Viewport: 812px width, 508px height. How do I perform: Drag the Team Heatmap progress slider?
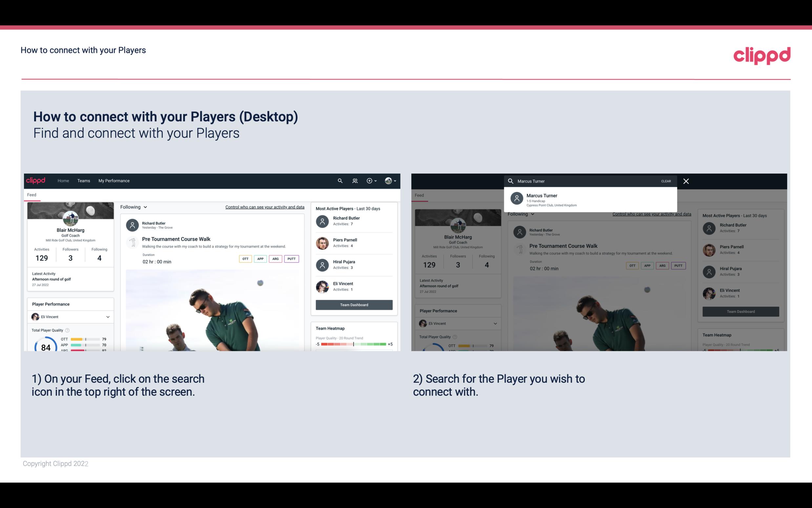[353, 344]
